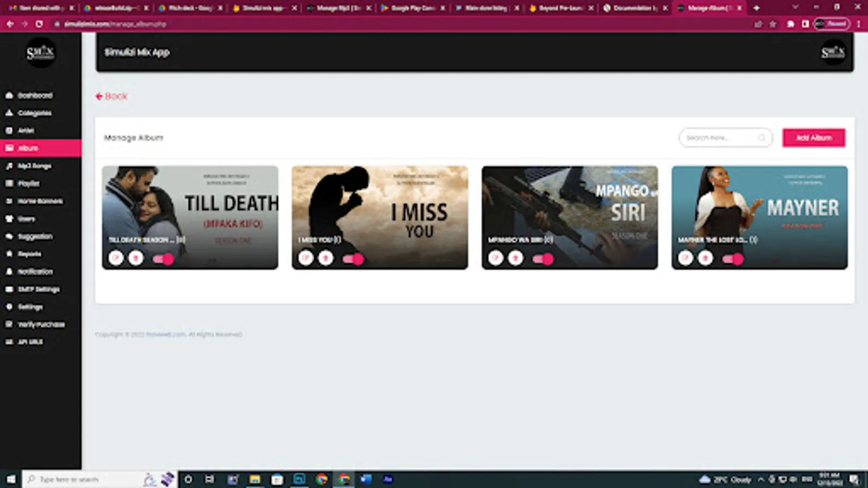Screen dimensions: 868x488
Task: Open Settings in the sidebar
Action: pyautogui.click(x=24, y=307)
